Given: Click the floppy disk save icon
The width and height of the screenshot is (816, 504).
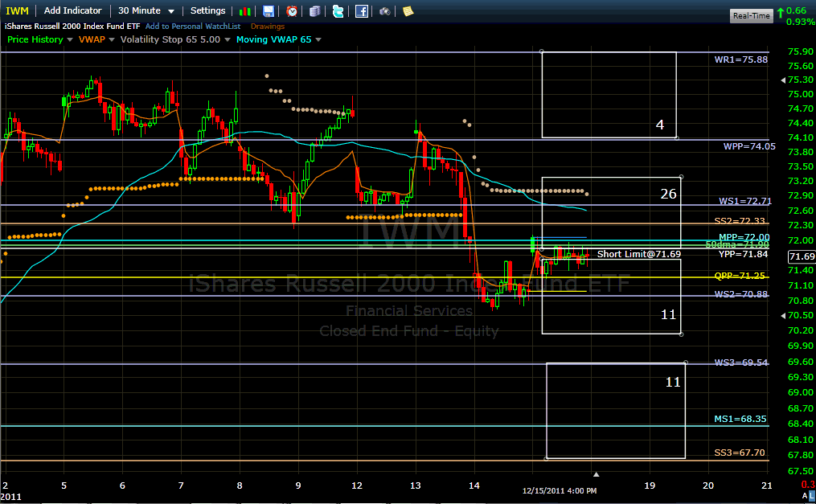Looking at the screenshot, I should click(268, 11).
